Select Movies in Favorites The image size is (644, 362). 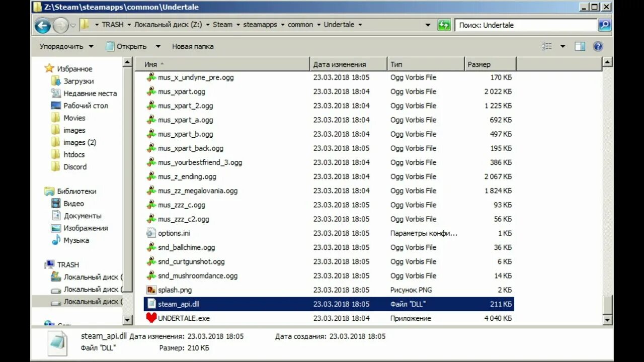[74, 118]
